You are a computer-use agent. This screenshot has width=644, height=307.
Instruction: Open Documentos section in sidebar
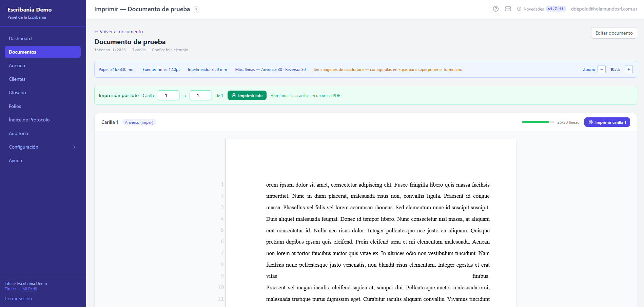click(x=43, y=52)
